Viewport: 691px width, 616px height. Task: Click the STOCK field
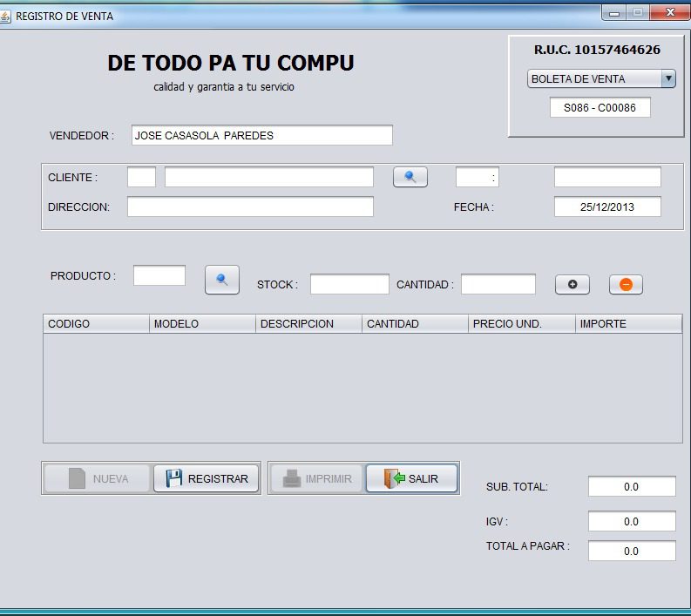pyautogui.click(x=349, y=284)
